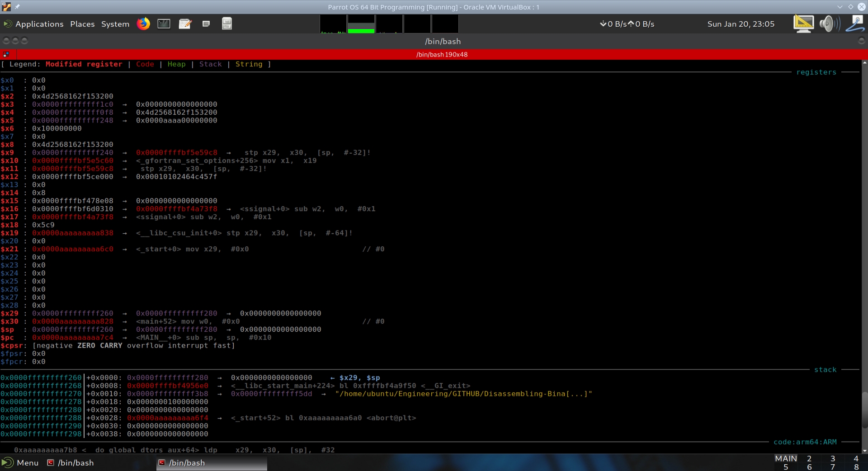Click the __libc_csu_init+0 text on $x19 row
This screenshot has height=471, width=868.
pos(179,233)
